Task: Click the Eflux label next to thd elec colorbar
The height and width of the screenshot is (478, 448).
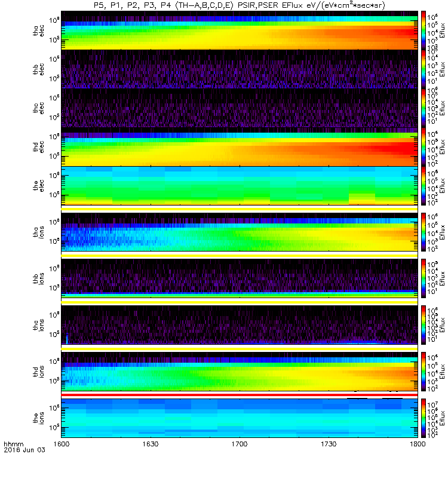Action: [x=442, y=147]
